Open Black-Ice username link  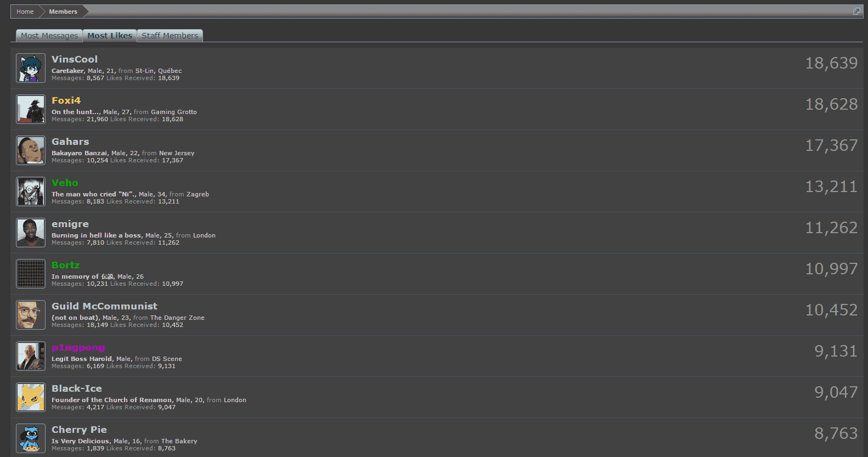(77, 388)
